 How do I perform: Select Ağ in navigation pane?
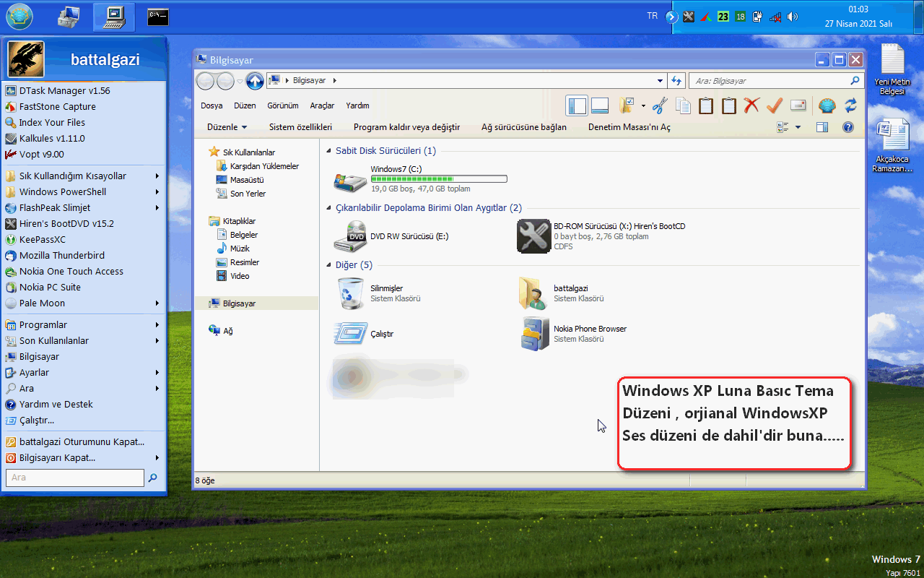point(221,331)
